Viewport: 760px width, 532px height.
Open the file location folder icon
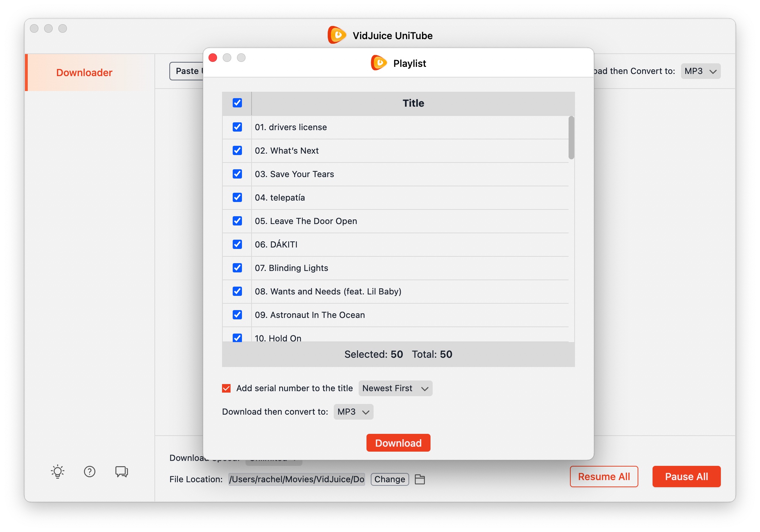[420, 479]
